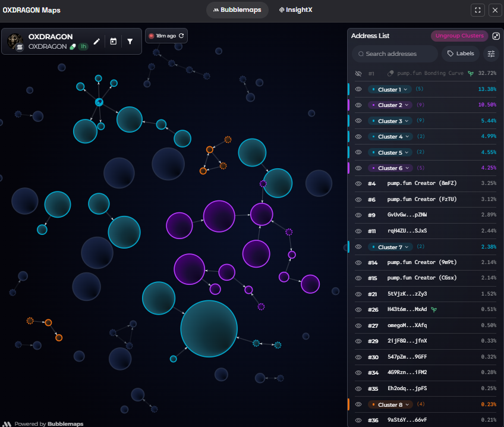Expand the Cluster 8 dropdown
Viewport: 504px width, 427px height.
coord(391,404)
